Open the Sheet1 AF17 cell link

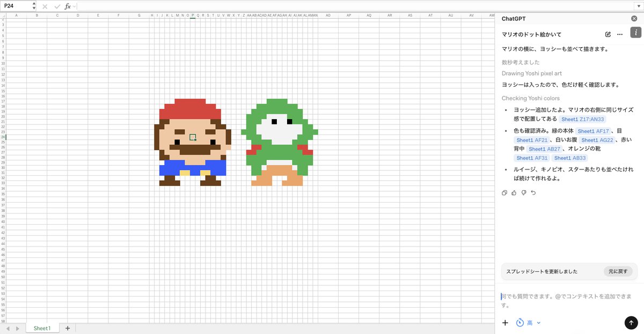tap(593, 131)
